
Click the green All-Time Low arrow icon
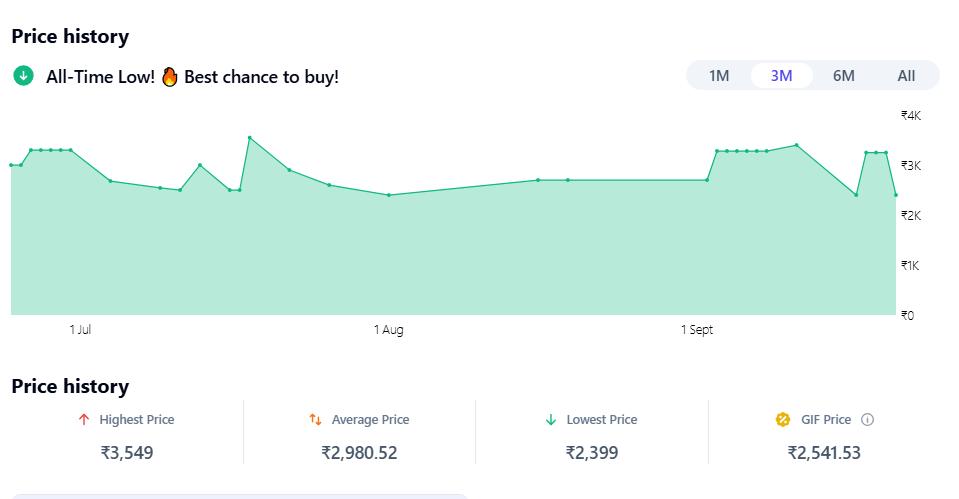pyautogui.click(x=23, y=76)
